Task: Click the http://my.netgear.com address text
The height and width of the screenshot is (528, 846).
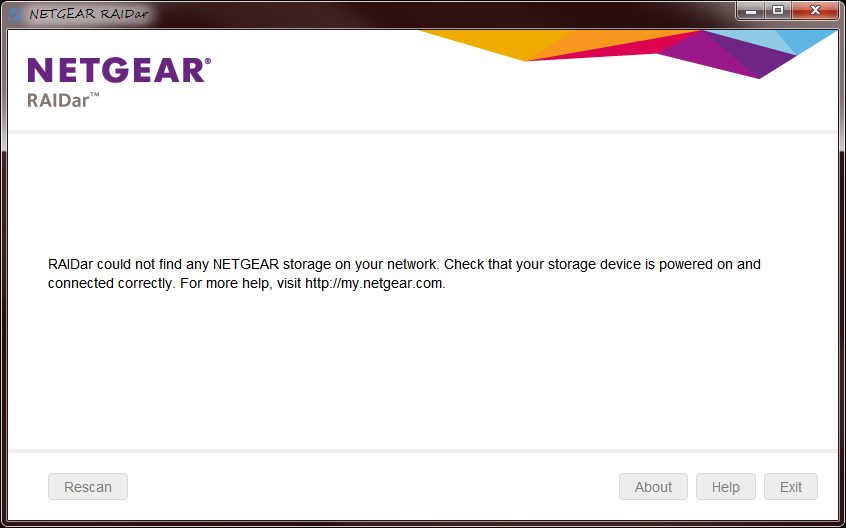Action: [374, 283]
